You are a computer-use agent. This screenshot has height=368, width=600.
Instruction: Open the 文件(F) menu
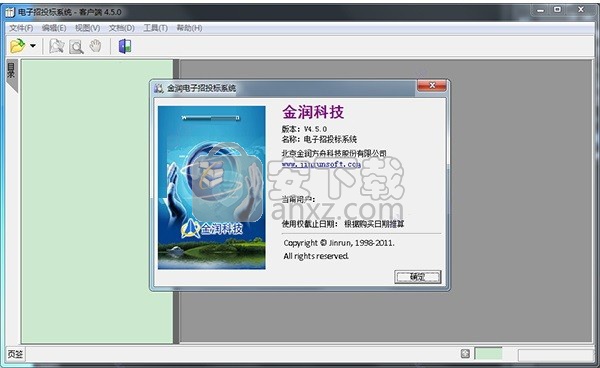21,28
